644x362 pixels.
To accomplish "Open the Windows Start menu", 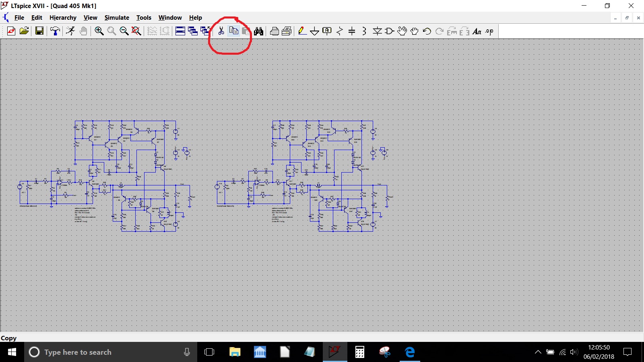I will coord(12,352).
